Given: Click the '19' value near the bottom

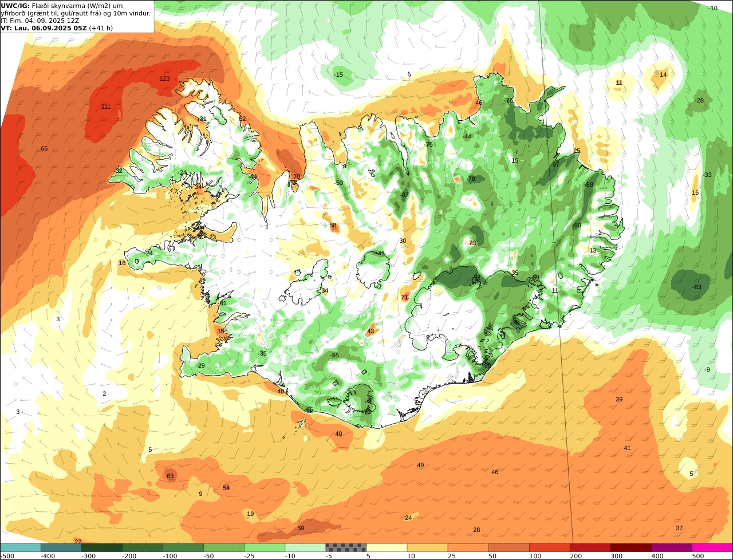Looking at the screenshot, I should 250,514.
